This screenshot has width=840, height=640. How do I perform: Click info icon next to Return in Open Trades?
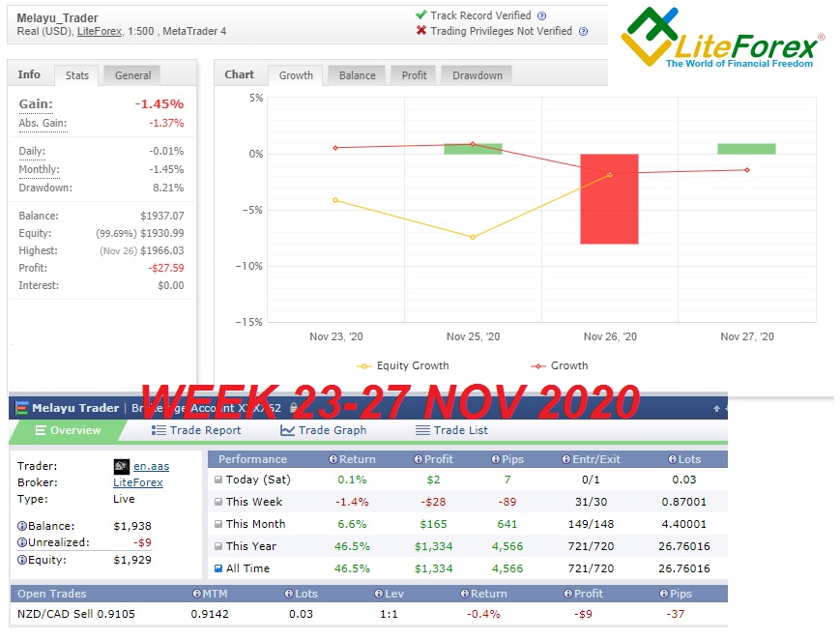click(x=465, y=594)
